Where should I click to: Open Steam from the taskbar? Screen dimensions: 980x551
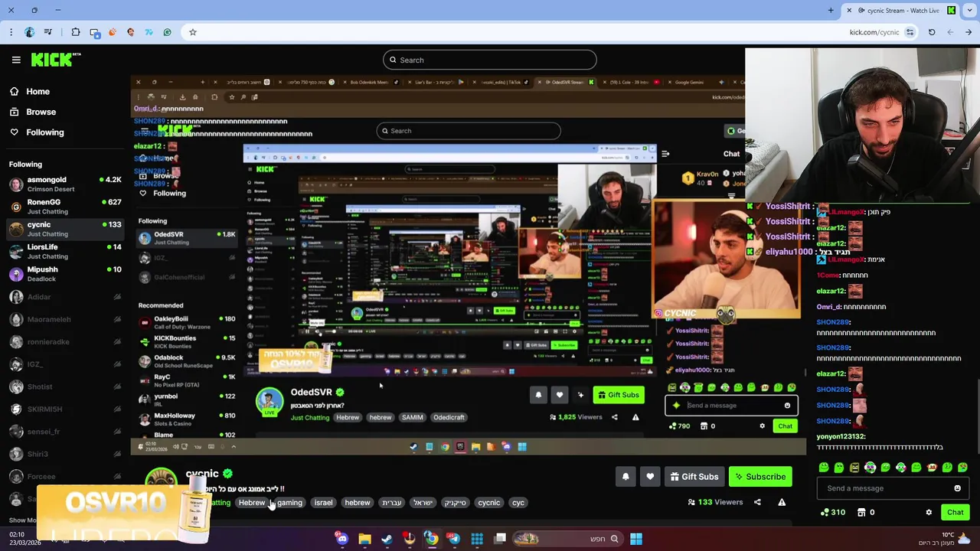(387, 539)
